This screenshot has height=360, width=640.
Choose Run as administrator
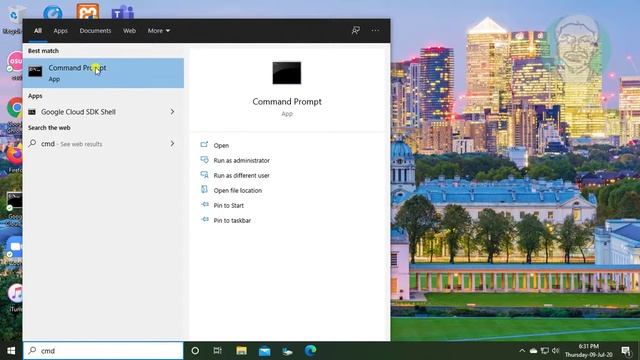242,160
